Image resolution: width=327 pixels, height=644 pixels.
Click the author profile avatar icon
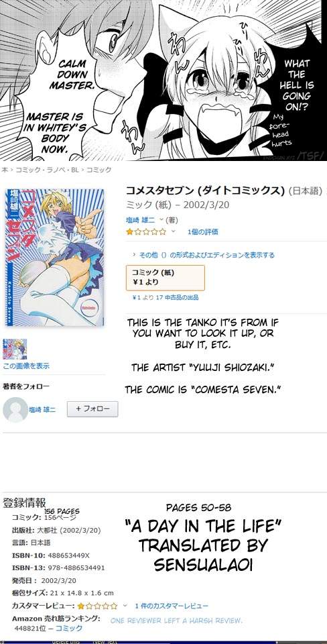point(15,409)
